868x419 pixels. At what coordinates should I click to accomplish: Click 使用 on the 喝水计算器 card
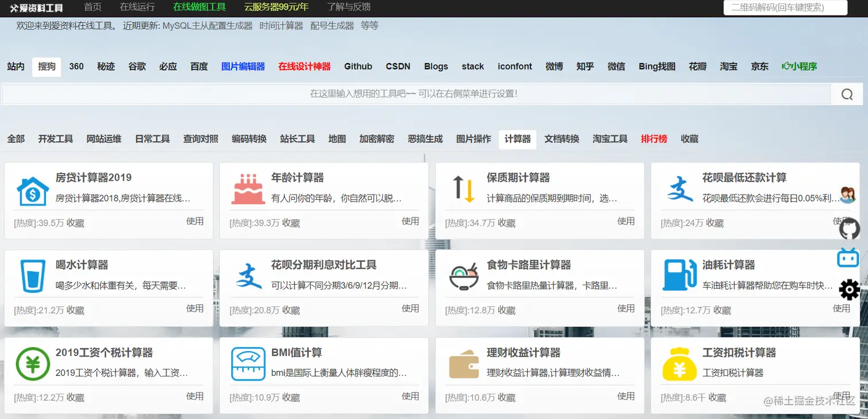pos(195,308)
